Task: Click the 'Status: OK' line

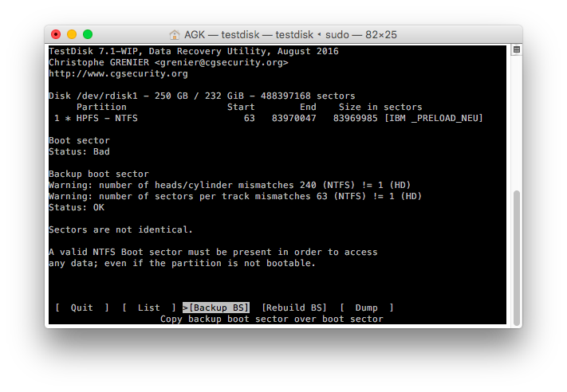Action: tap(77, 207)
